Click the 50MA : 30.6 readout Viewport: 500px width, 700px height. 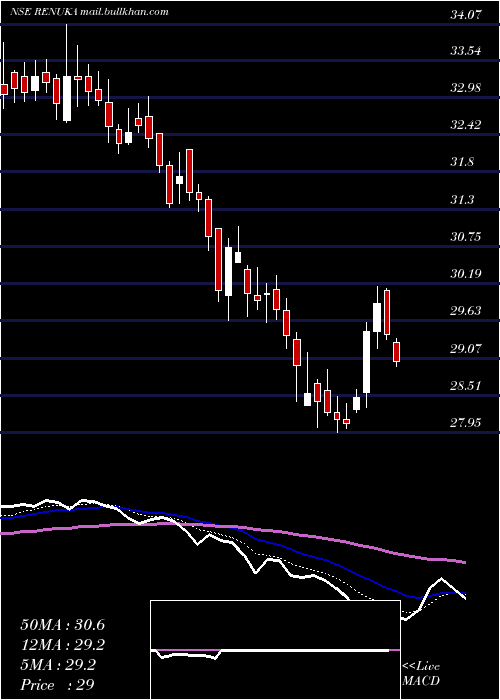pos(62,625)
